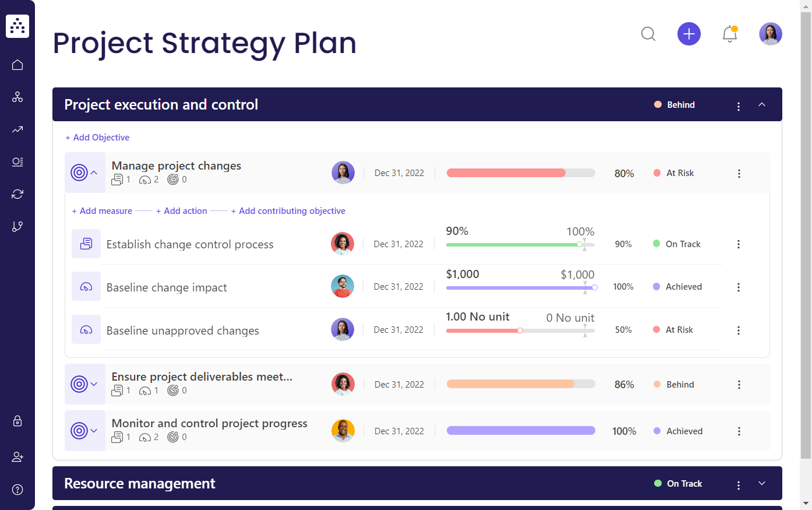Image resolution: width=812 pixels, height=510 pixels.
Task: Adjust the Establish change control process progress slider
Action: [x=580, y=245]
